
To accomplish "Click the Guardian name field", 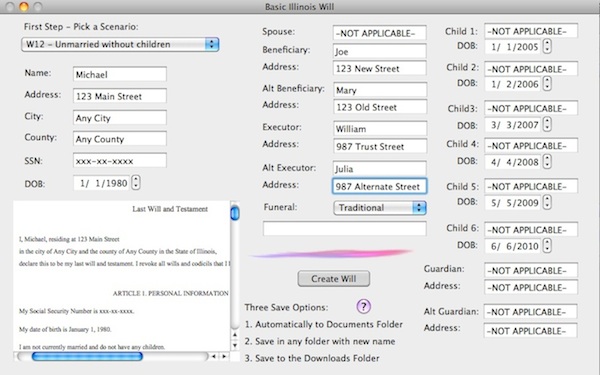I will tap(531, 271).
